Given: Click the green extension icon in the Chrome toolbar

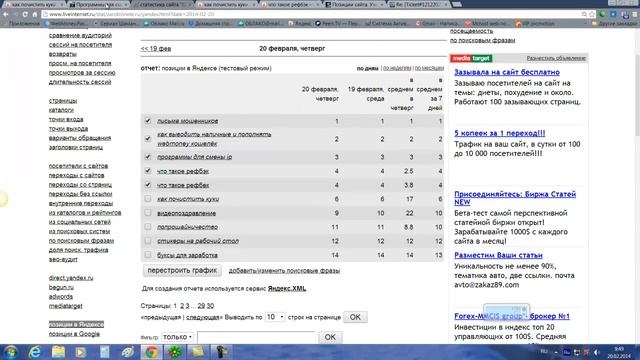Looking at the screenshot, I should [x=602, y=14].
